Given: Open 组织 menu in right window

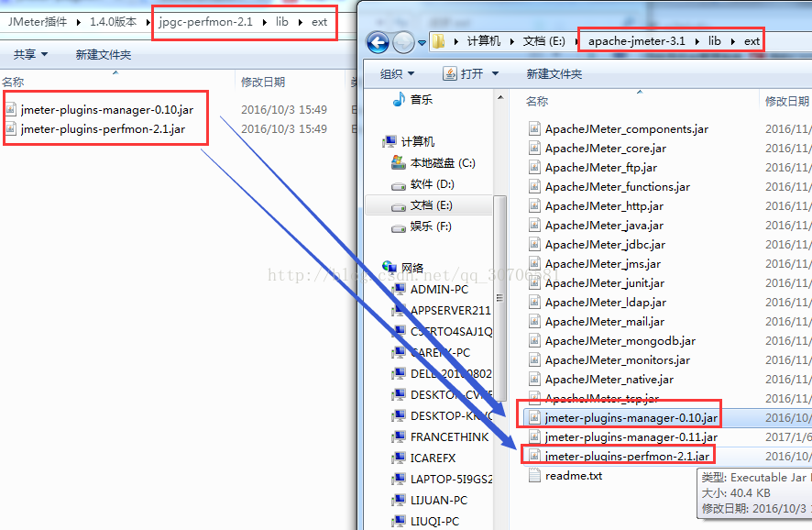Looking at the screenshot, I should 397,74.
